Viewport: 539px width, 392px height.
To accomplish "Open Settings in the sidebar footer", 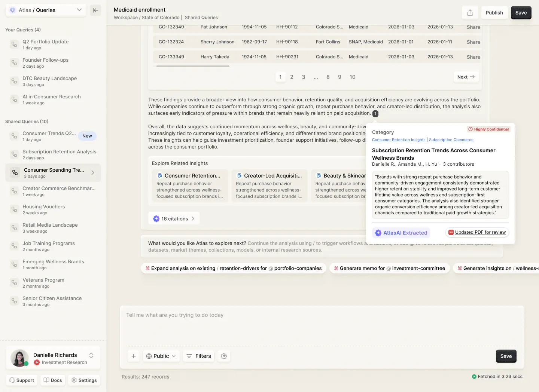I will pyautogui.click(x=84, y=380).
